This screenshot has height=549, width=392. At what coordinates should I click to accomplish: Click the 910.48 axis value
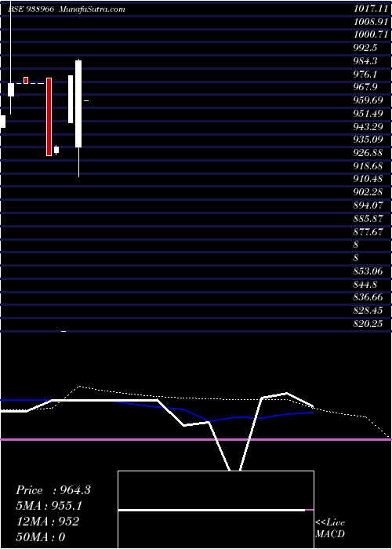368,180
